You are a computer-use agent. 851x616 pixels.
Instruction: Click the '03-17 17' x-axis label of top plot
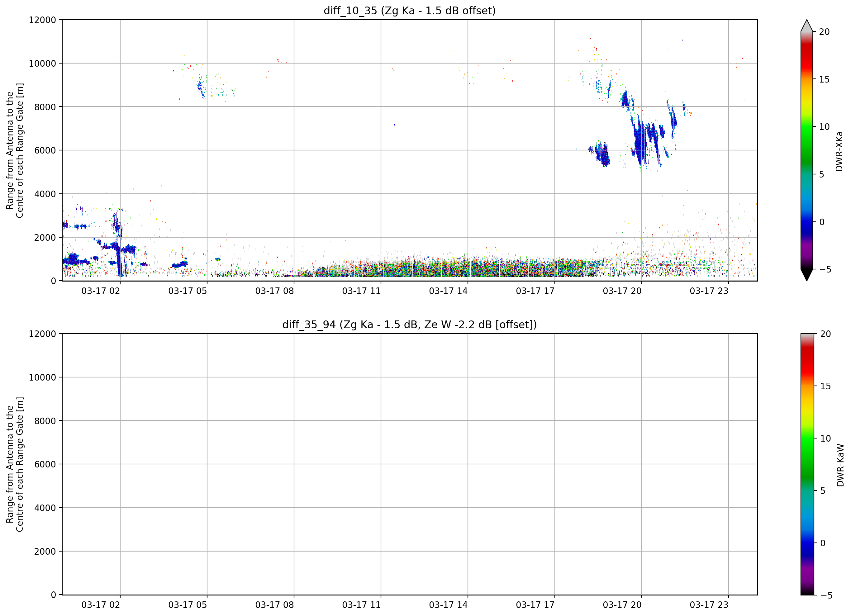pyautogui.click(x=535, y=291)
